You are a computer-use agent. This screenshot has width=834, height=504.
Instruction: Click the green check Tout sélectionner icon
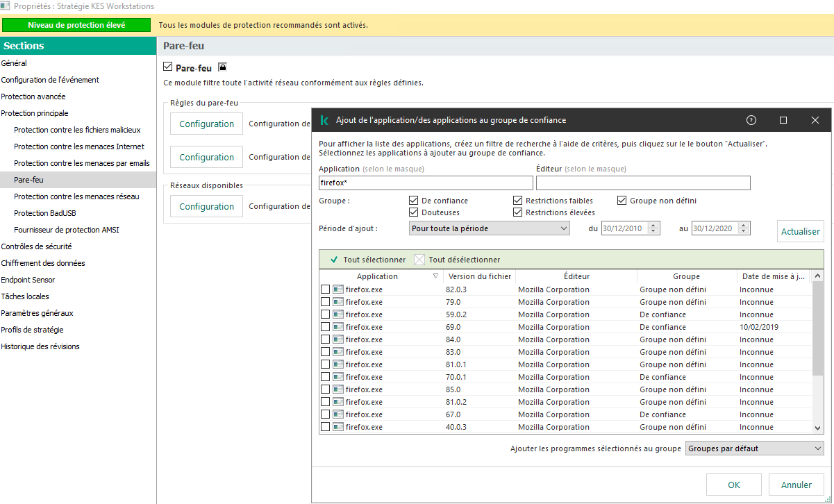(334, 260)
